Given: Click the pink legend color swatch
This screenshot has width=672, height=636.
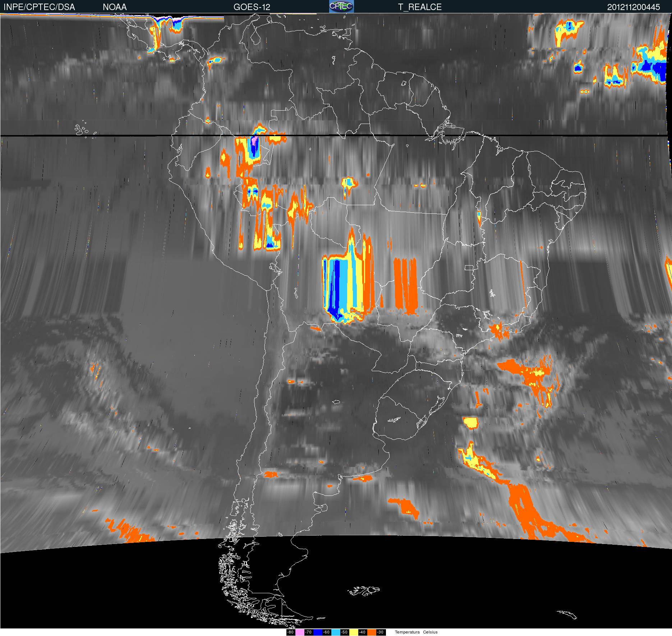Looking at the screenshot, I should [x=300, y=632].
